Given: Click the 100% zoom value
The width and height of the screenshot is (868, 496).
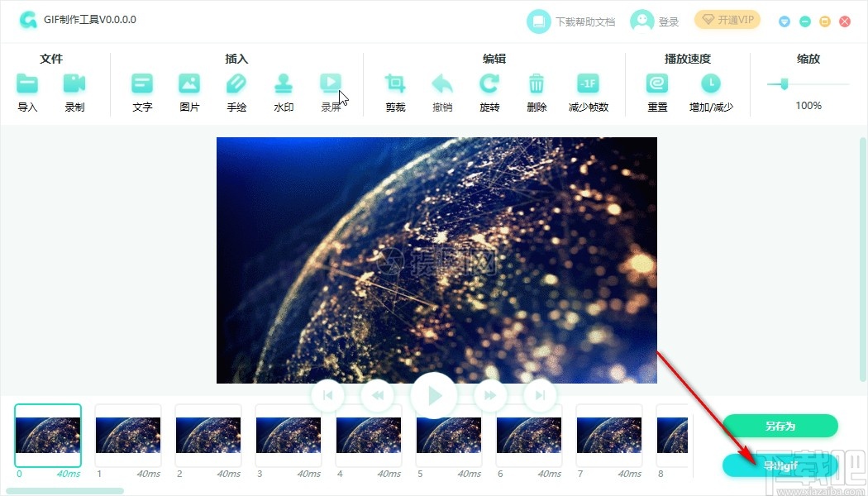Looking at the screenshot, I should pos(808,105).
